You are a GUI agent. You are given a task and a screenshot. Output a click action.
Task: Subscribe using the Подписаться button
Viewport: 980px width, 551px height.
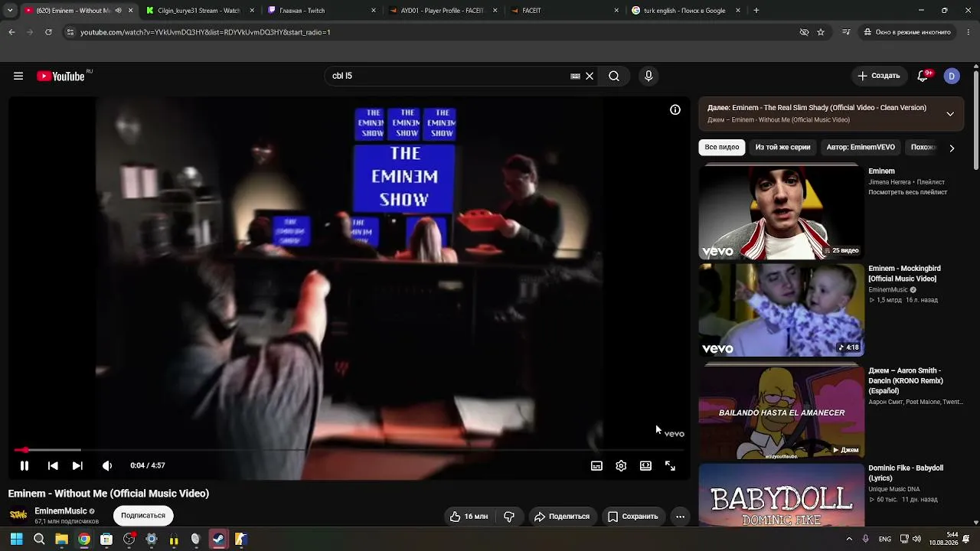click(143, 516)
